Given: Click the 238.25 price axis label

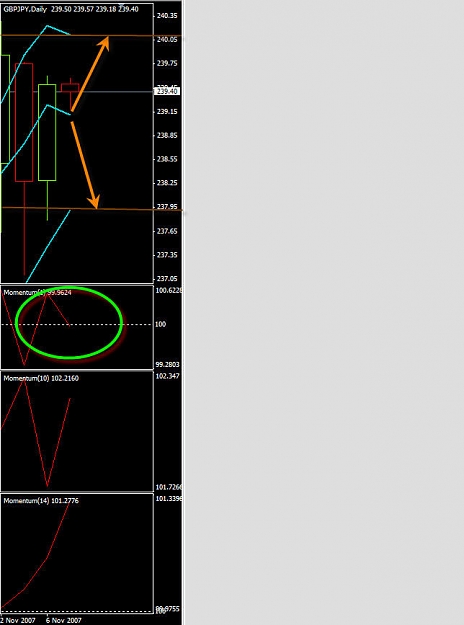Looking at the screenshot, I should click(167, 183).
